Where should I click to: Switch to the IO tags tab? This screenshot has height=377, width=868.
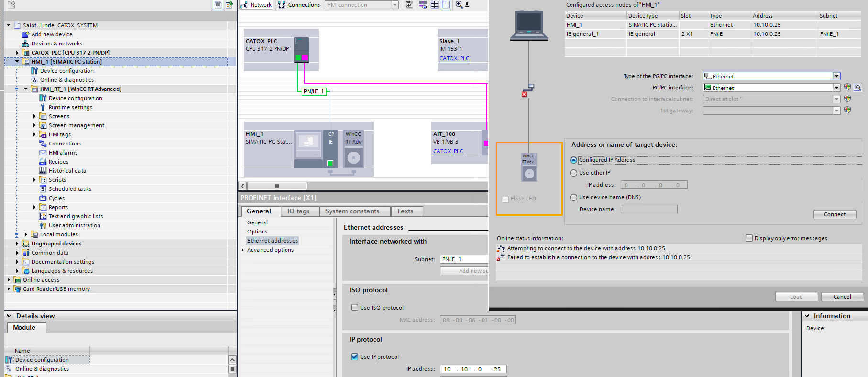(x=298, y=211)
